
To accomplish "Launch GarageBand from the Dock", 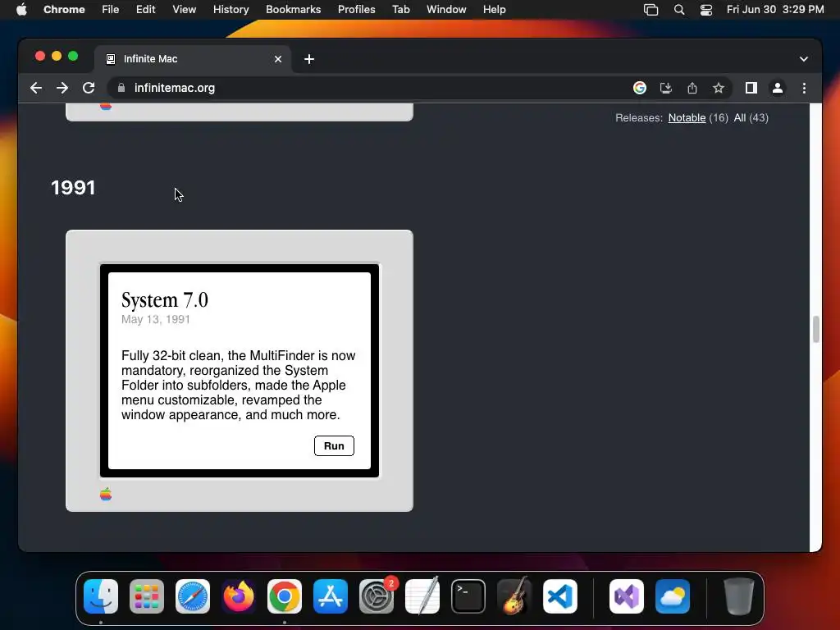I will tap(514, 596).
